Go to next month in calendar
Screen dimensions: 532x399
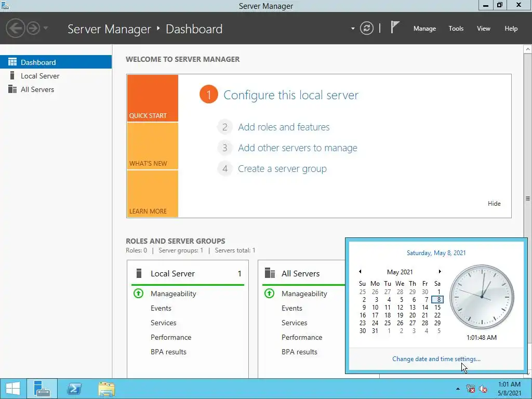(x=440, y=271)
